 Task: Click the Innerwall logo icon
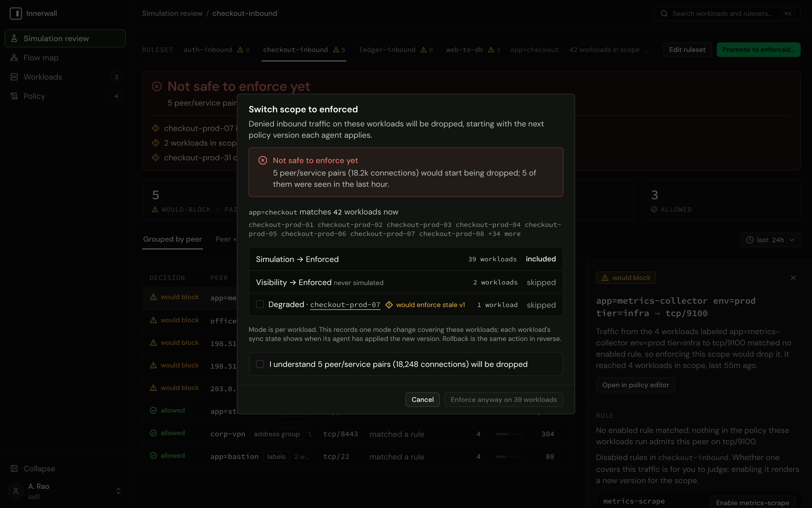pos(16,14)
